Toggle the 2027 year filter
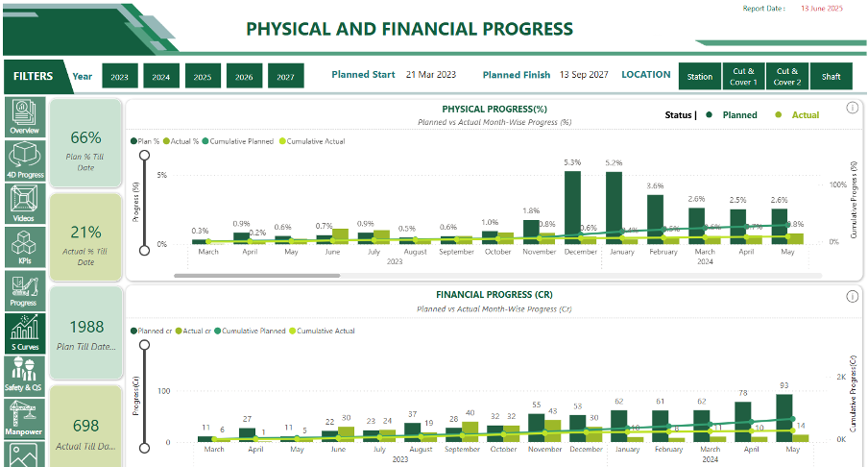This screenshot has height=467, width=868. coord(285,76)
